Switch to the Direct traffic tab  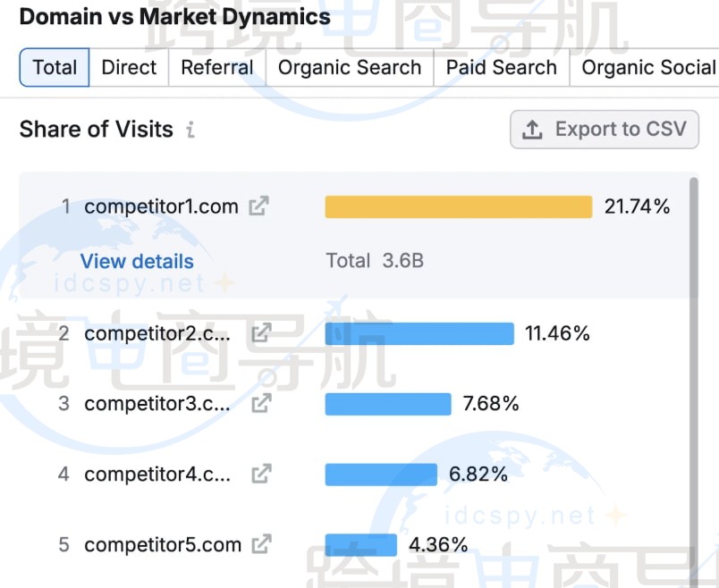pyautogui.click(x=129, y=67)
